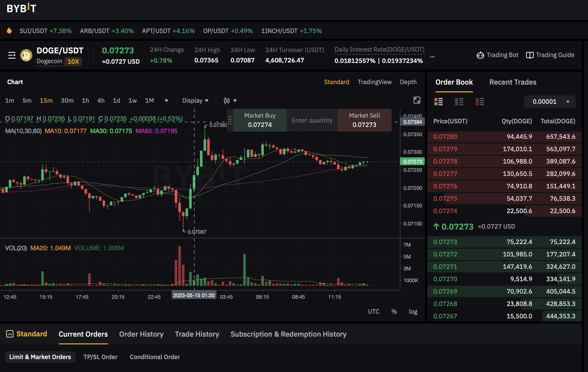The image size is (588, 372).
Task: Open the Trading Bot robot icon
Action: [x=480, y=55]
